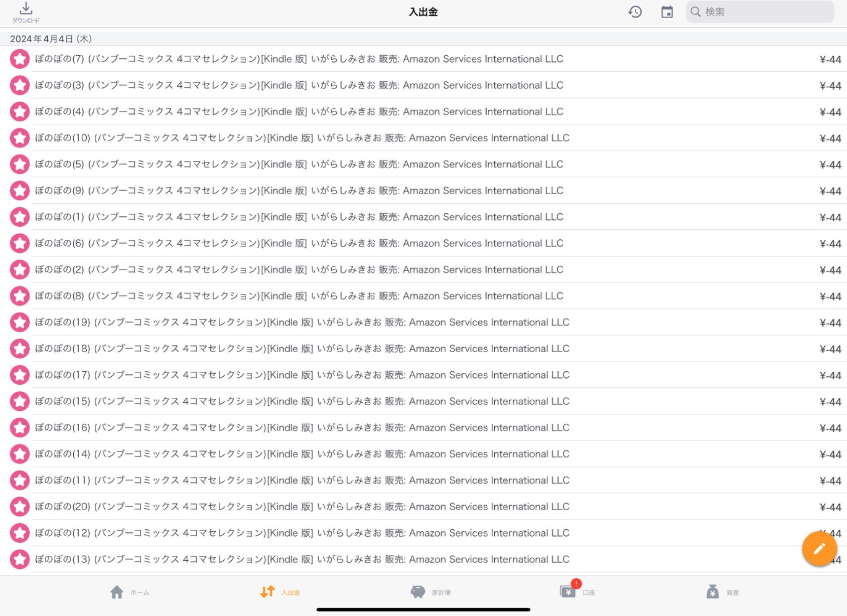This screenshot has height=616, width=847.
Task: Open the ぼのぼの(7) transaction description
Action: coord(299,59)
